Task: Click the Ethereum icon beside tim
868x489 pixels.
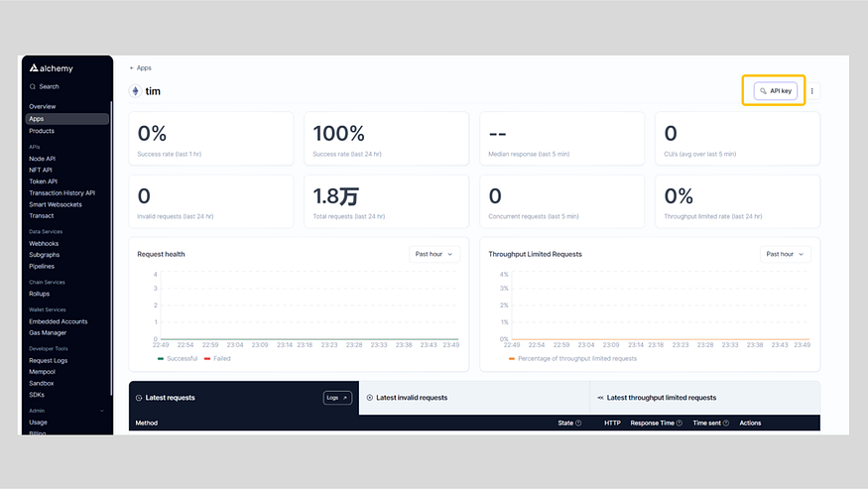Action: tap(135, 91)
